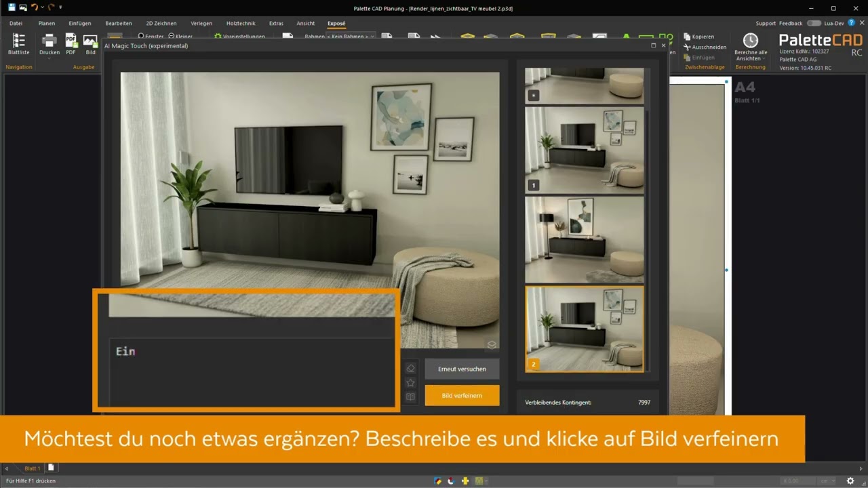Screen dimensions: 868x488
Task: Select the thumbnail with the floor lamp
Action: 585,239
